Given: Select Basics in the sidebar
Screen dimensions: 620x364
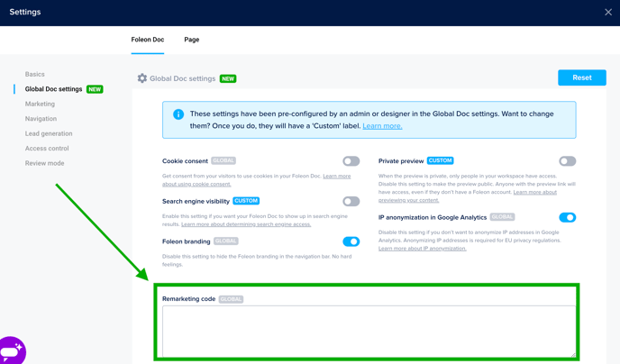Looking at the screenshot, I should point(35,74).
